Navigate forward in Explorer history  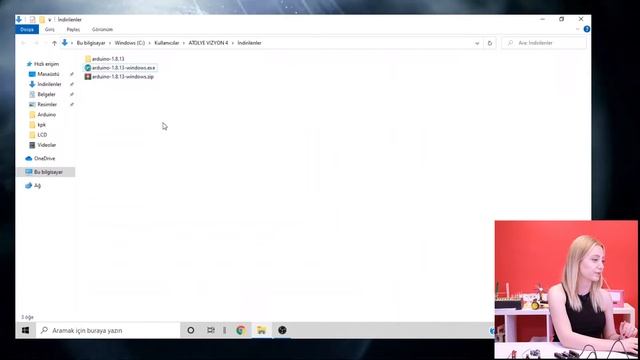(x=36, y=43)
